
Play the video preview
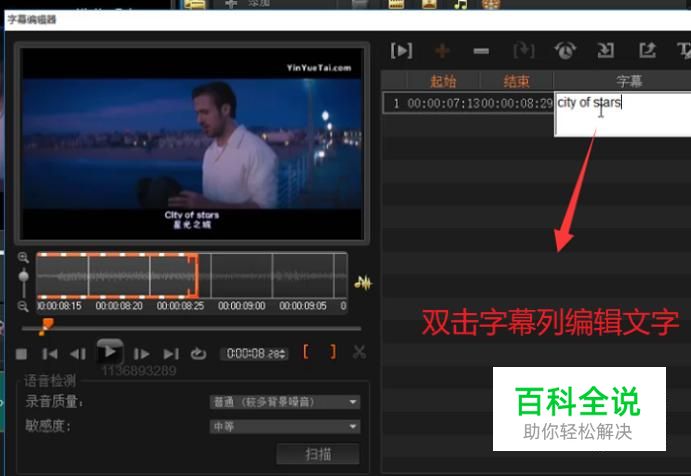[x=110, y=352]
